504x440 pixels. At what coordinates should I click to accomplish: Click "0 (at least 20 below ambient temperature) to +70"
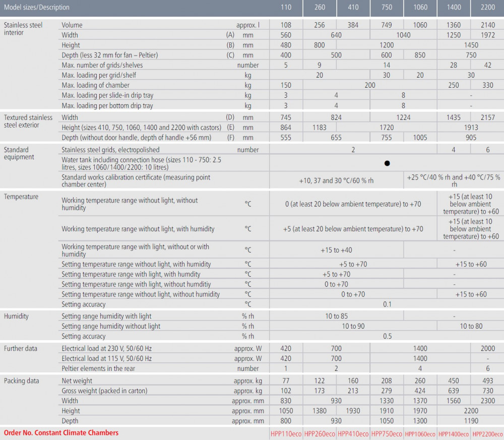(353, 204)
